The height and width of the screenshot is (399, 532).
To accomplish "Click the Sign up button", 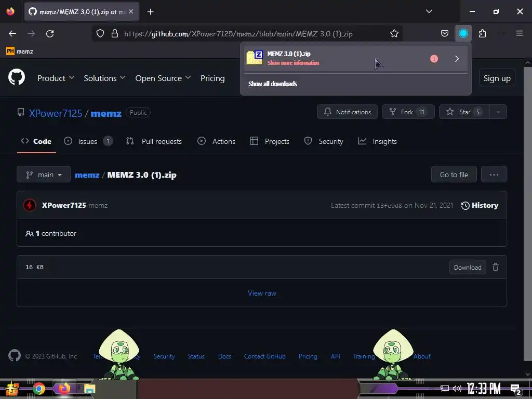I will pos(497,78).
